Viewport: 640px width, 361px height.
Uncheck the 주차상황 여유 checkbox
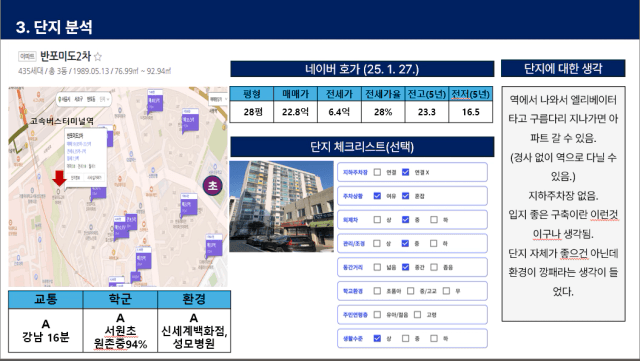coord(377,196)
